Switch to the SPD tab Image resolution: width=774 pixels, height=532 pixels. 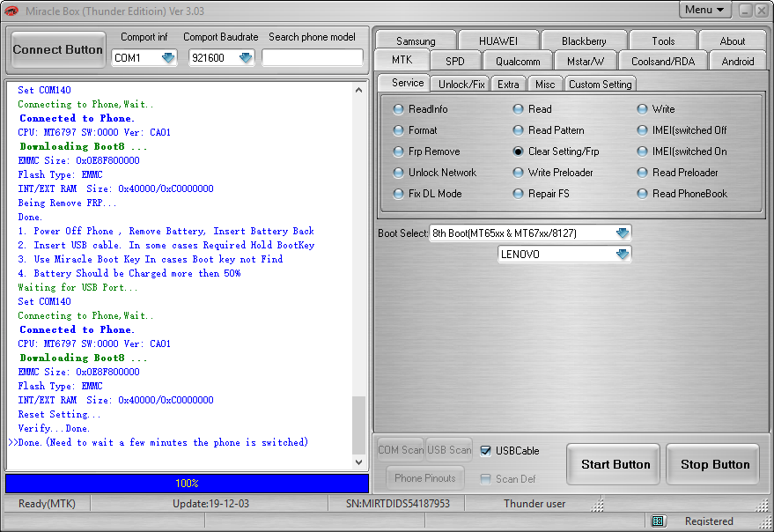[454, 62]
